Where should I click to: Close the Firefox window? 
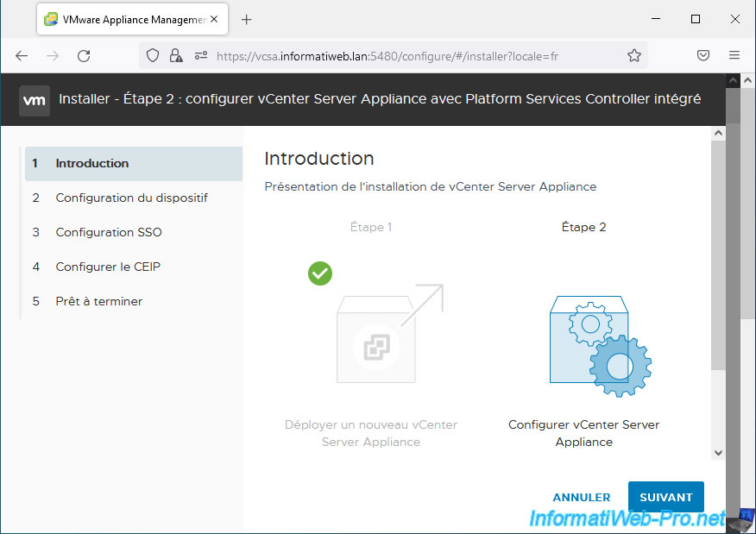(x=734, y=19)
